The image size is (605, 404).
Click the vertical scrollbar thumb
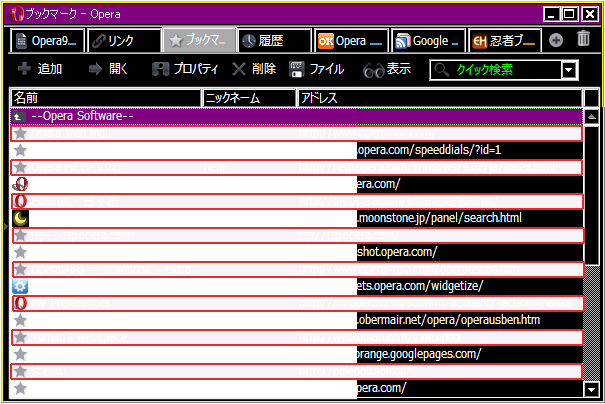click(591, 195)
